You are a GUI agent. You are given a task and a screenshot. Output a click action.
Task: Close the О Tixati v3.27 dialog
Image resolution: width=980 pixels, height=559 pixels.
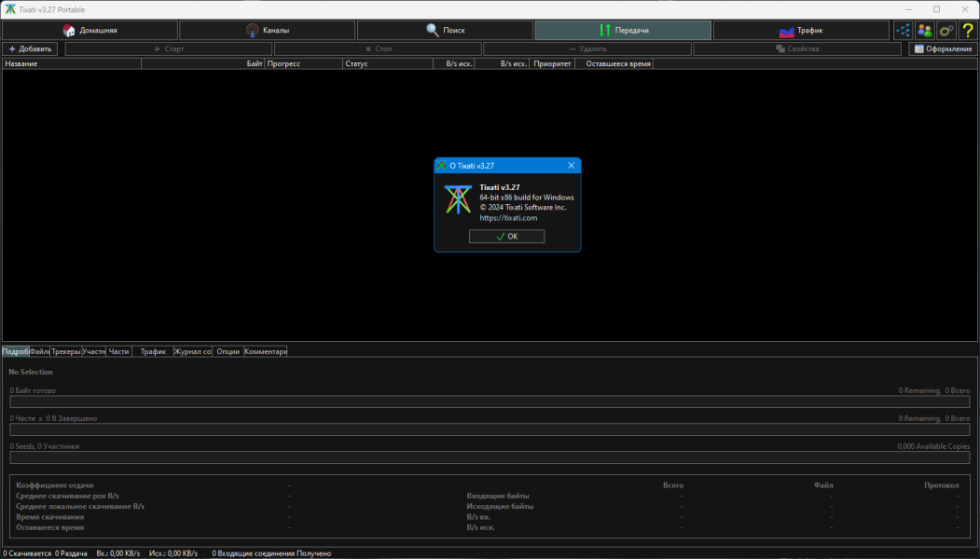572,166
